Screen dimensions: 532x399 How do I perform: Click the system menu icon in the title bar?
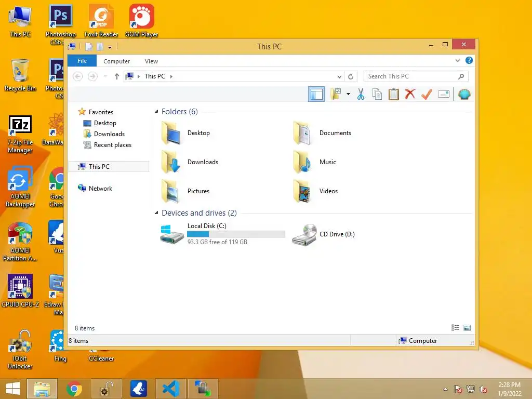click(x=72, y=46)
